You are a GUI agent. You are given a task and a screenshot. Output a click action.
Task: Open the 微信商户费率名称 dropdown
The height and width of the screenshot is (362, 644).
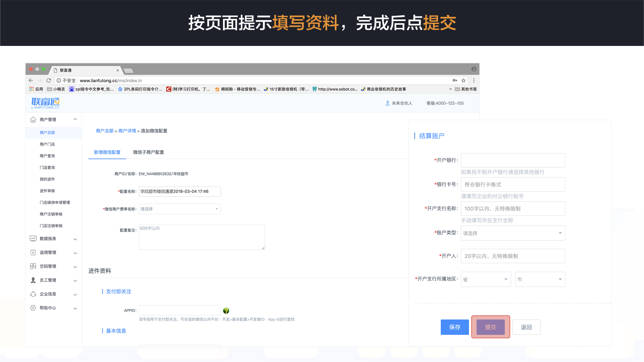[x=180, y=209]
